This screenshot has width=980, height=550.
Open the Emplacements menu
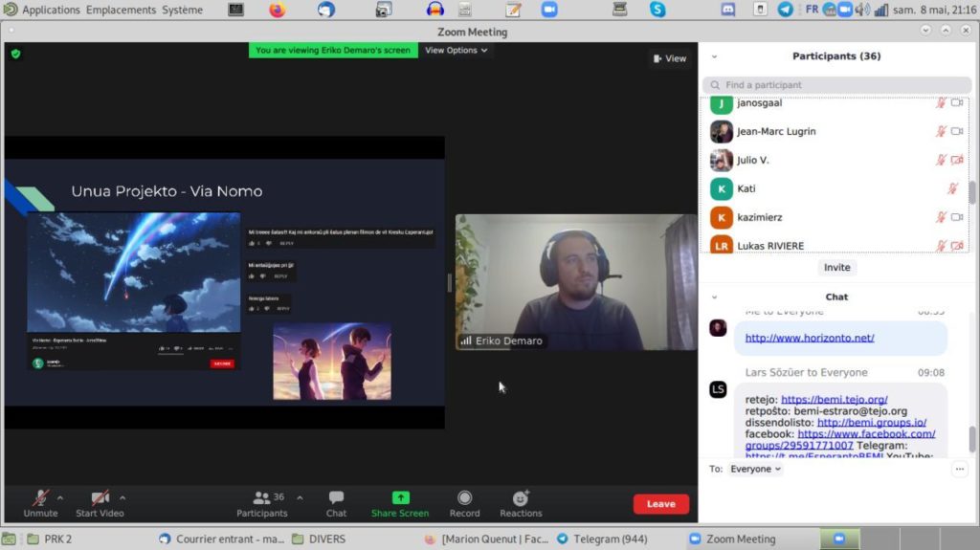coord(122,10)
